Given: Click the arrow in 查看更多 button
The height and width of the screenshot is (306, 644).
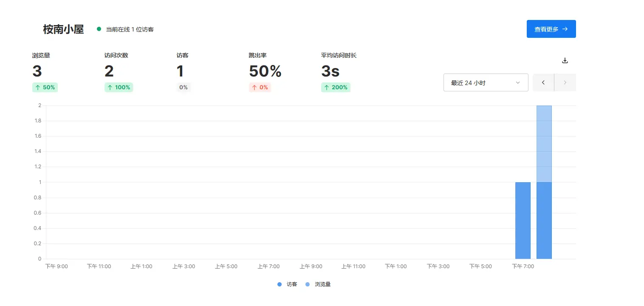Looking at the screenshot, I should (x=565, y=29).
